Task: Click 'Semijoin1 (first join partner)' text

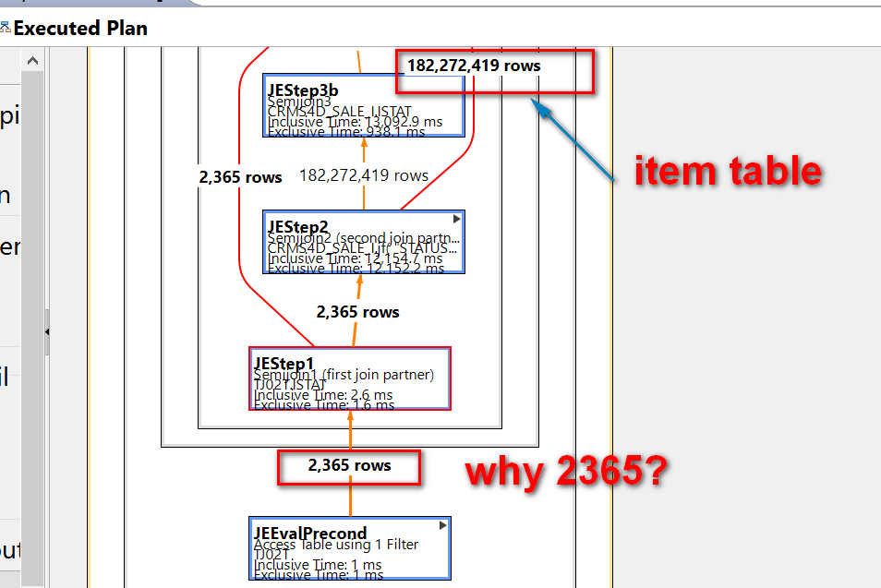Action: (x=344, y=375)
